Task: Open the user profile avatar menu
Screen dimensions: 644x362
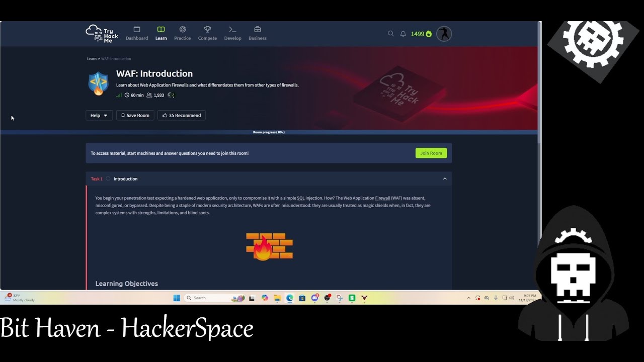Action: pos(444,34)
